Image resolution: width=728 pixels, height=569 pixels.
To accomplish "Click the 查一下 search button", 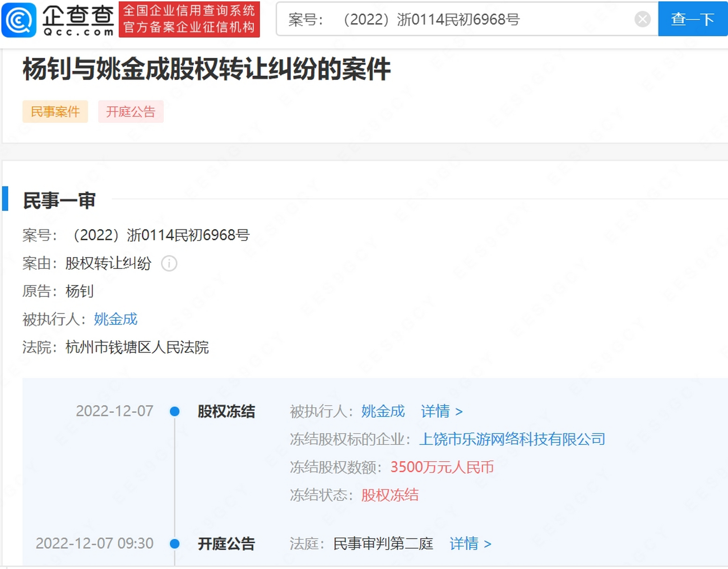I will [x=692, y=19].
